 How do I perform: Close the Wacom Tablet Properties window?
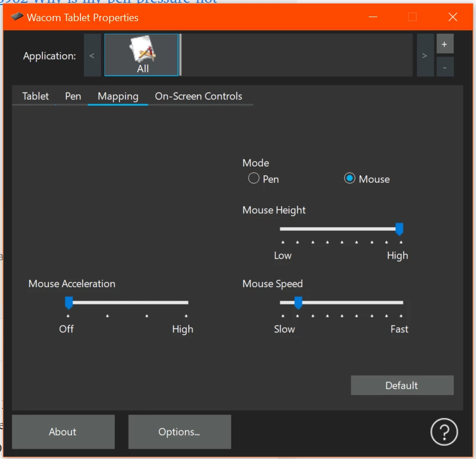tap(453, 17)
